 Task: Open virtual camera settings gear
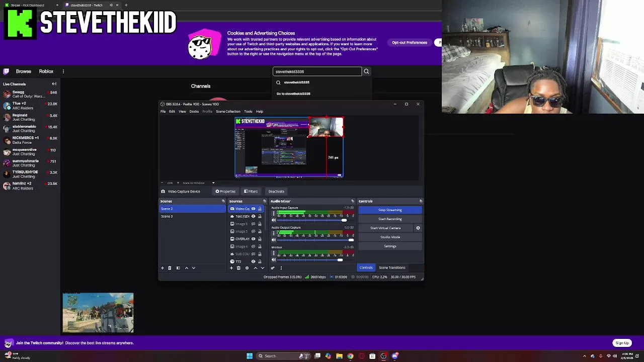click(x=418, y=228)
